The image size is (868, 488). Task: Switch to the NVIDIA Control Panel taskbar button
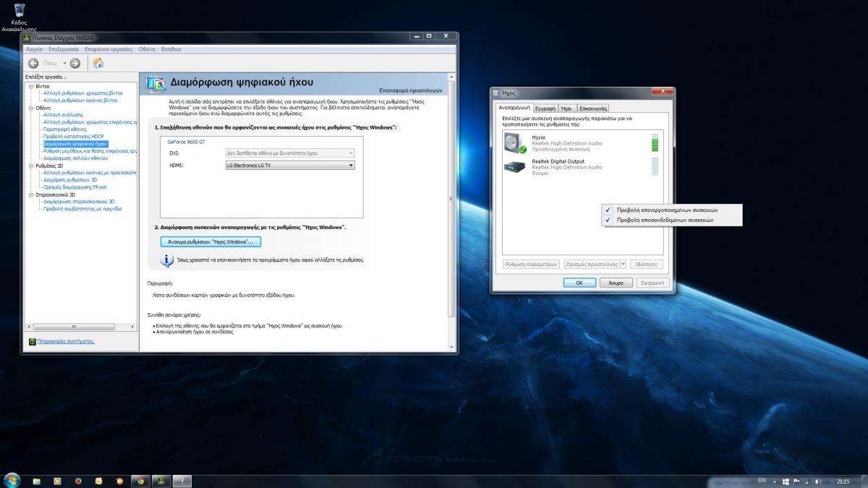tap(161, 481)
